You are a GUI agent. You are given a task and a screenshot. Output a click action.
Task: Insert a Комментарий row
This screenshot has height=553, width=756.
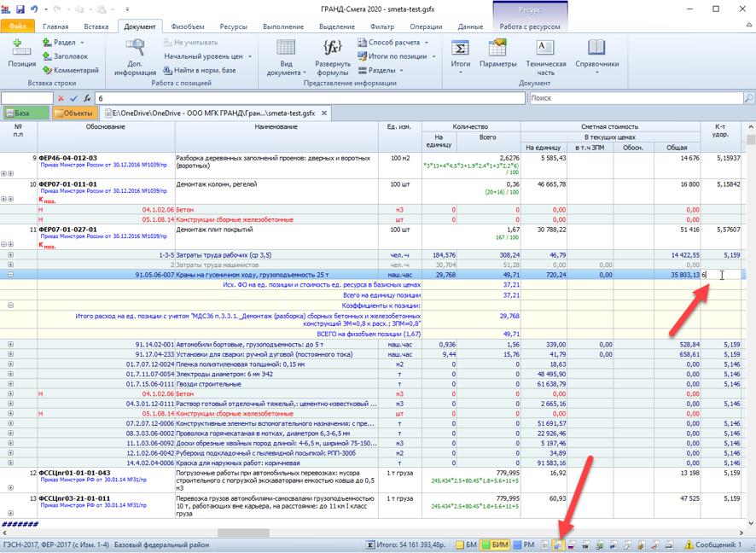pos(70,70)
